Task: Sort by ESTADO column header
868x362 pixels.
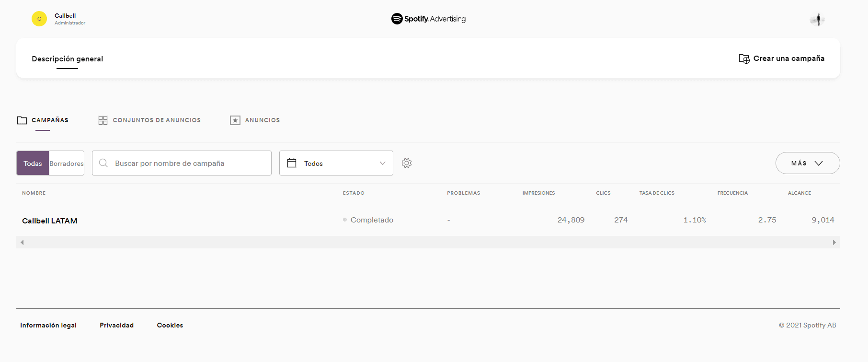Action: [x=354, y=193]
